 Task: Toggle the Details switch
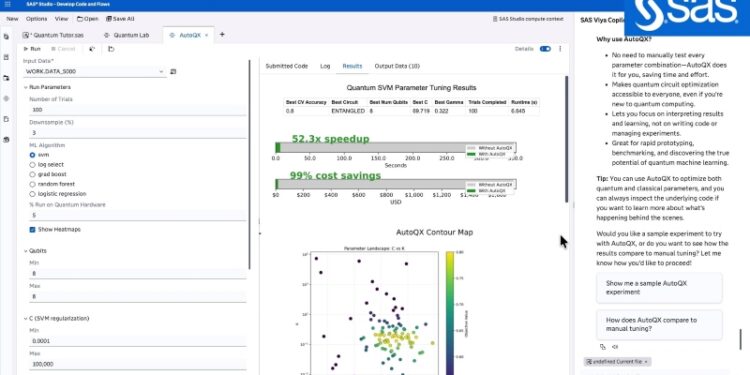[x=545, y=49]
